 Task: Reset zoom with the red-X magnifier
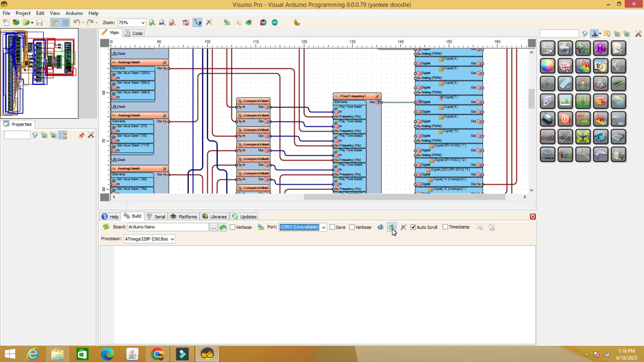tap(172, 22)
